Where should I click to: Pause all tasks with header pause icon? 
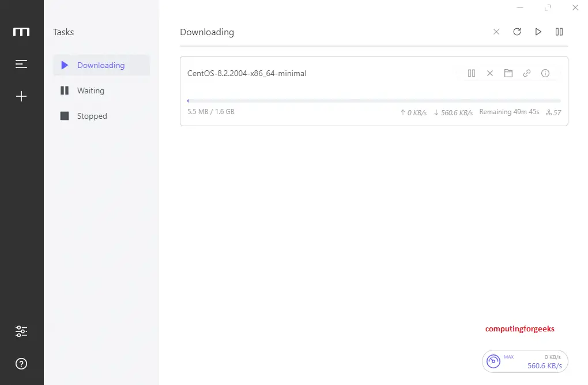click(x=559, y=32)
